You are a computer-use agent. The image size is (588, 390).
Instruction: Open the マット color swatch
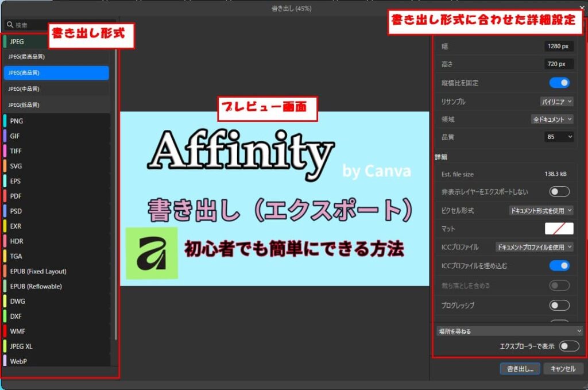click(x=559, y=229)
